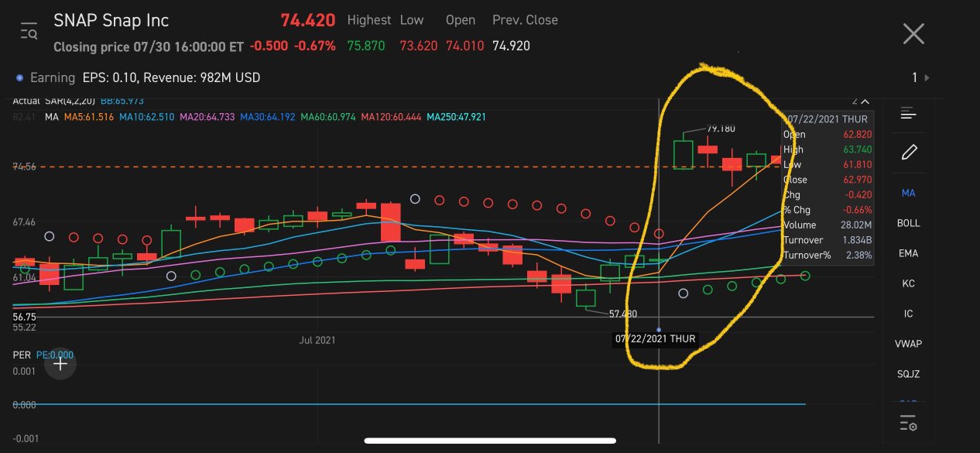Click the SAR(4,2,20) indicator label
980x453 pixels.
tap(70, 101)
